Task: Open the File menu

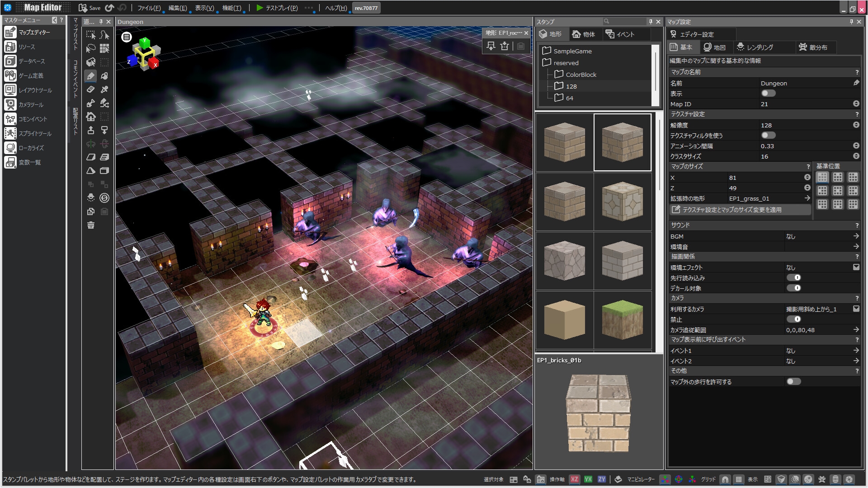Action: point(149,8)
